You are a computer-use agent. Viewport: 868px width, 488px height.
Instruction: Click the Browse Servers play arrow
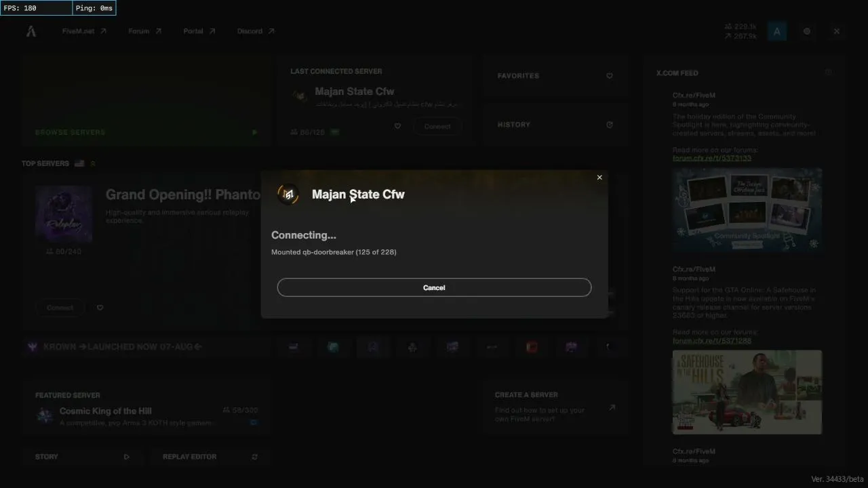255,132
